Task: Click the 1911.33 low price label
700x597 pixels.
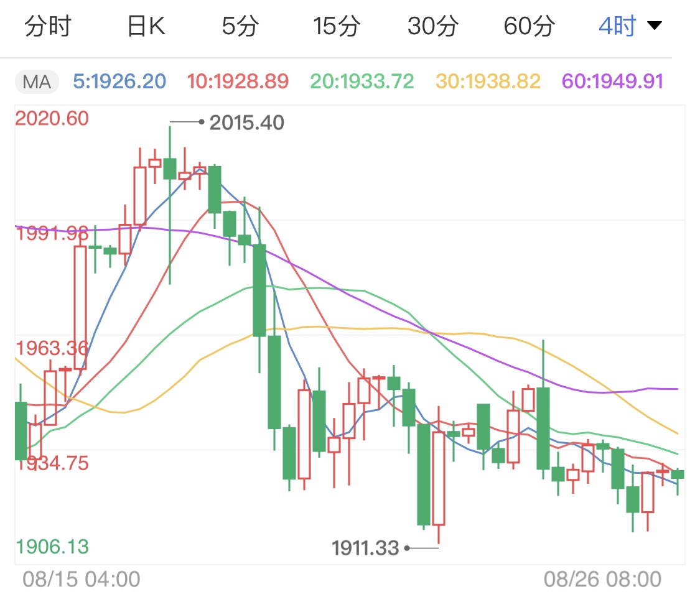Action: coord(365,548)
